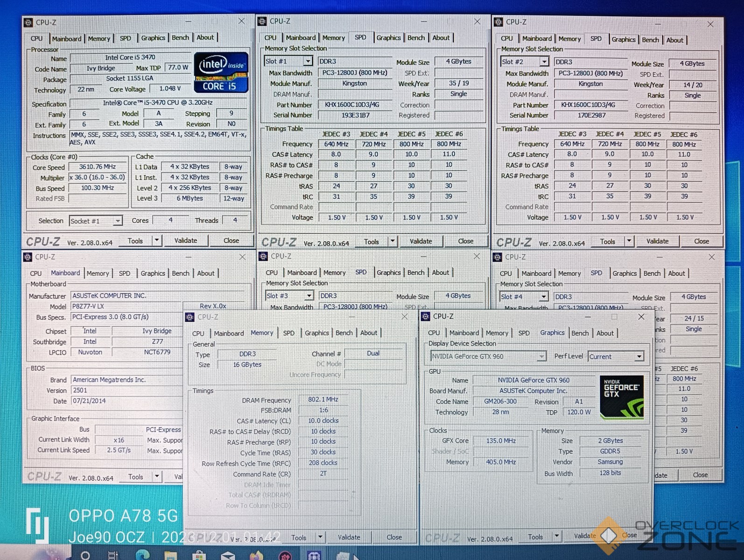Expand Display Device Selection GTX 960 dropdown
Screen dimensions: 744x560
[541, 357]
